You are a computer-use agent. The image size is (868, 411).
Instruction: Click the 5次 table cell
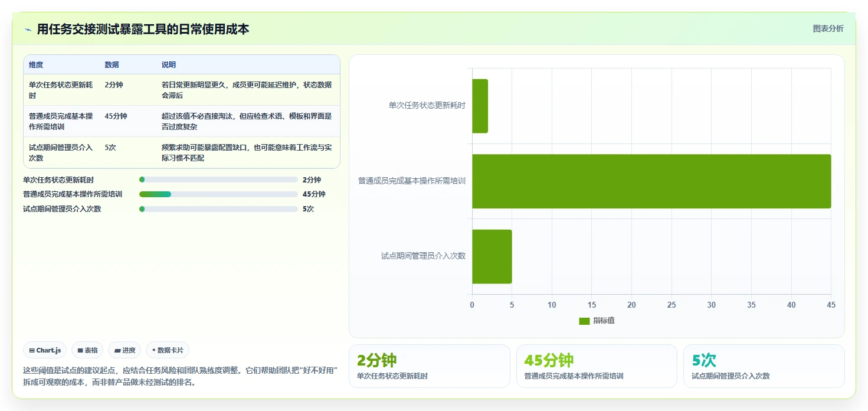(110, 148)
